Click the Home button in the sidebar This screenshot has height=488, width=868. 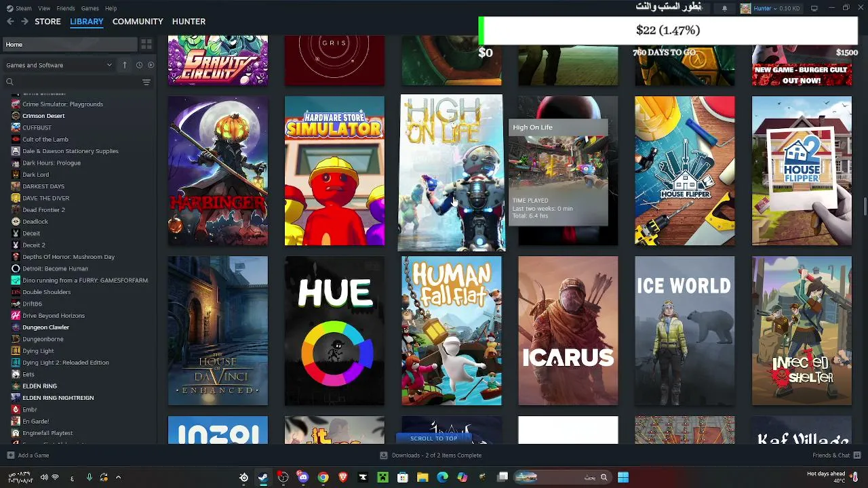(69, 45)
